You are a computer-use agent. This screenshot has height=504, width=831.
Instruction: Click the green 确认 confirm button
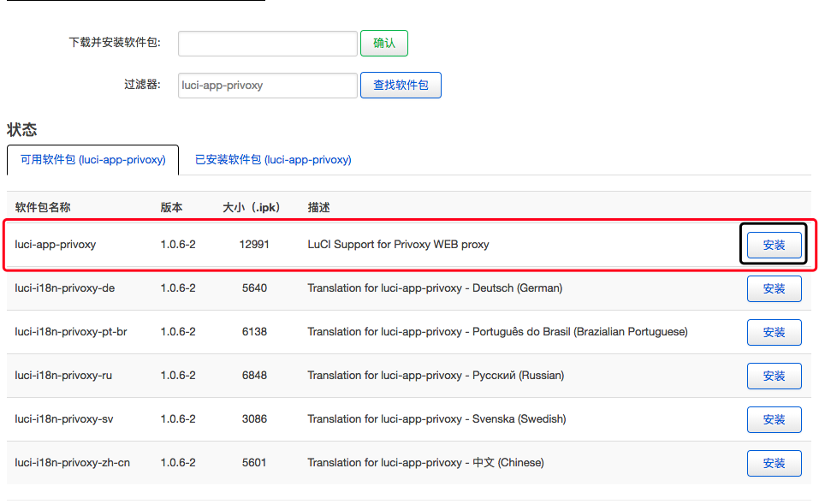(383, 43)
